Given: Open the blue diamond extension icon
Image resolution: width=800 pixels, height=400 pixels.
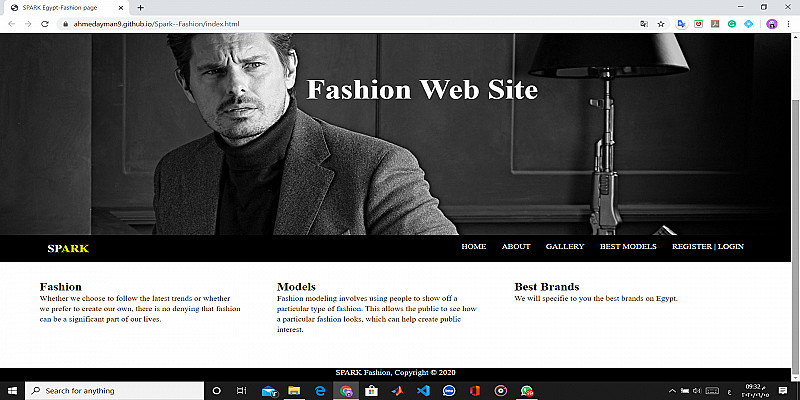Looking at the screenshot, I should click(x=748, y=24).
